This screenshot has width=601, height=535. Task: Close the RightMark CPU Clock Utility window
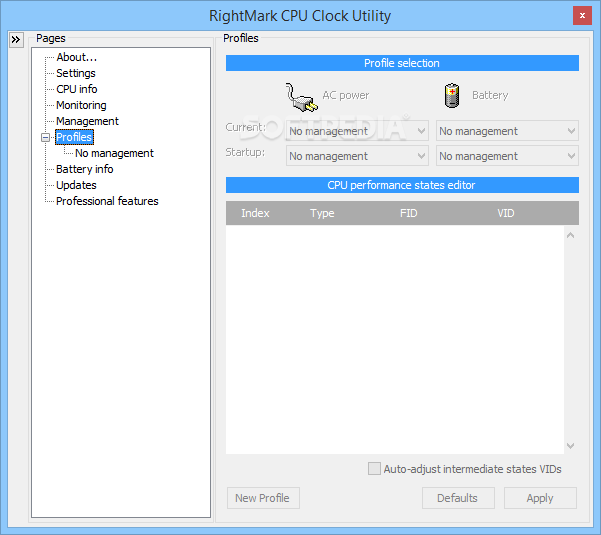tap(582, 16)
